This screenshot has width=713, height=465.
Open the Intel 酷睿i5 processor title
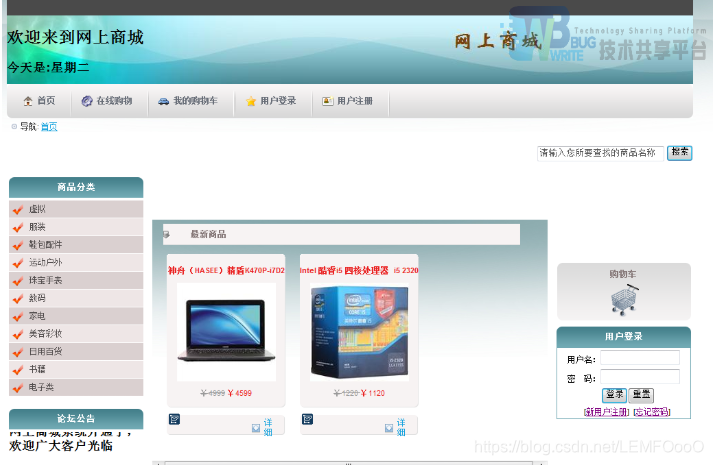point(359,270)
